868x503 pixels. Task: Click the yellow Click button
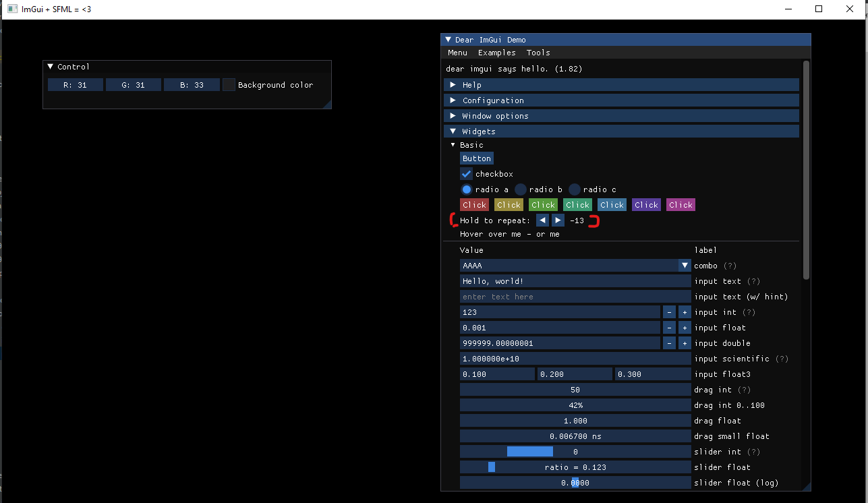coord(509,205)
